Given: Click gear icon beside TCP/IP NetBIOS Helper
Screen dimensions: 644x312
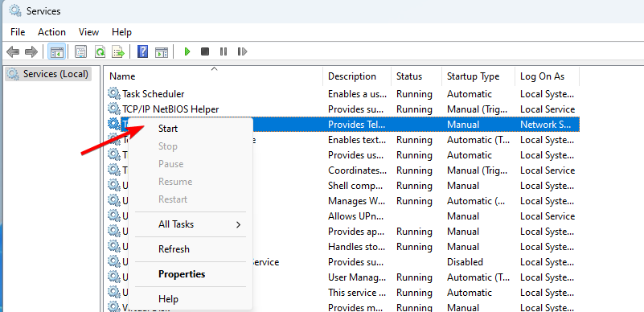Looking at the screenshot, I should 114,109.
